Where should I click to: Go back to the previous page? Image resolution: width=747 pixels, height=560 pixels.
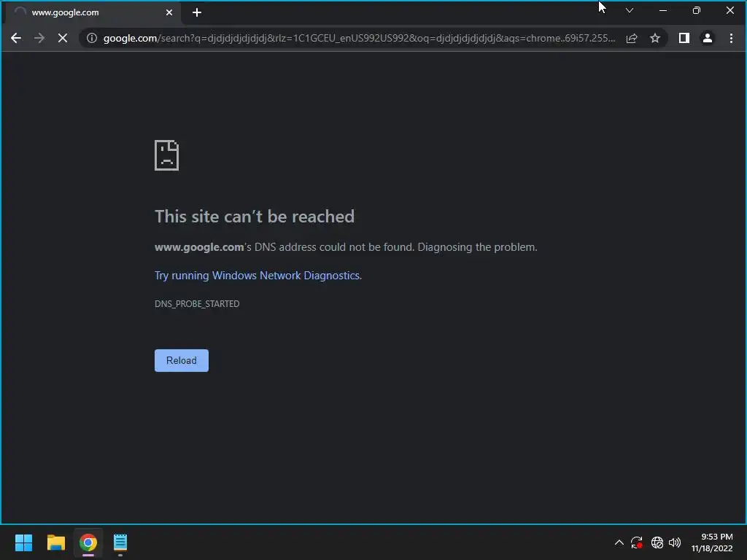[x=16, y=38]
